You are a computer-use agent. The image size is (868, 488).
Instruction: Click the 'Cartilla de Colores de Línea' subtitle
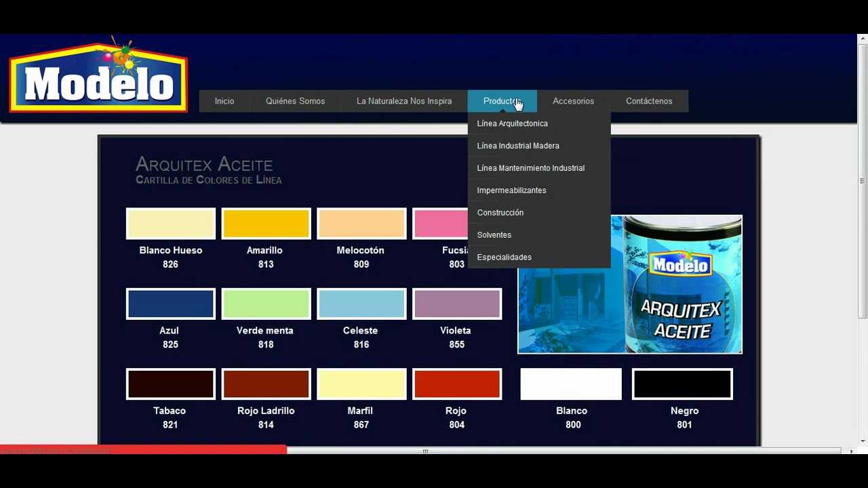click(209, 180)
